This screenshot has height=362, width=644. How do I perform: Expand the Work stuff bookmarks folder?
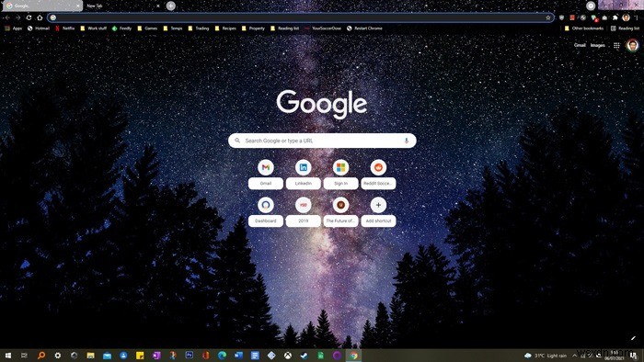point(93,28)
